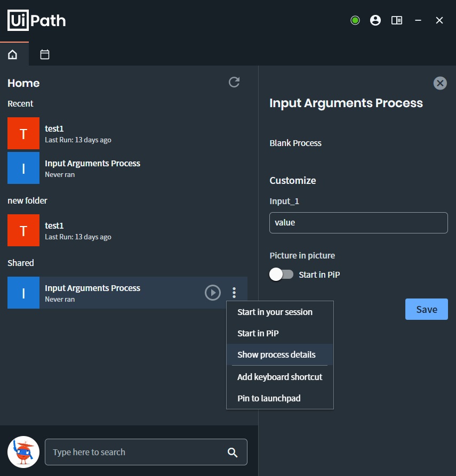Viewport: 456px width, 476px height.
Task: Minimize the UiPath Assistant window
Action: coord(418,20)
